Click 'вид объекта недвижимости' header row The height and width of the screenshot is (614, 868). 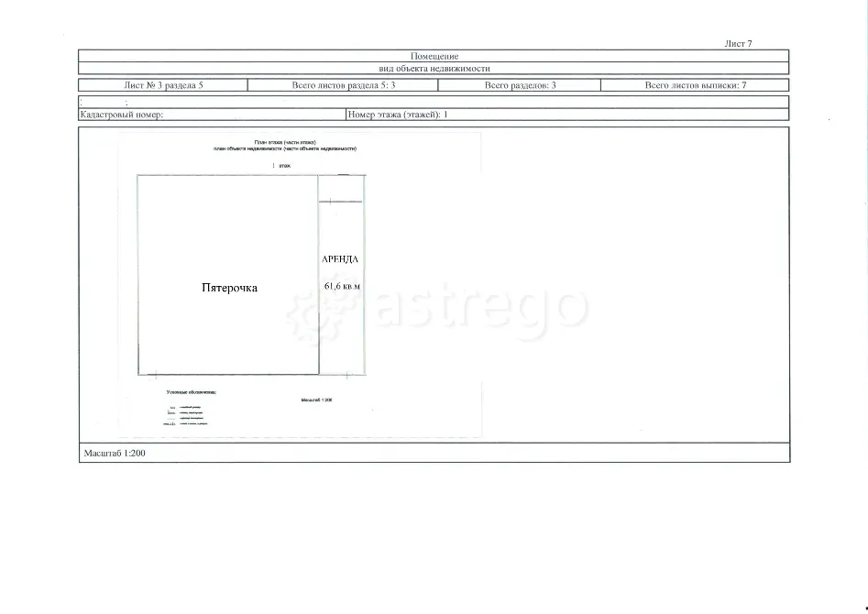434,69
